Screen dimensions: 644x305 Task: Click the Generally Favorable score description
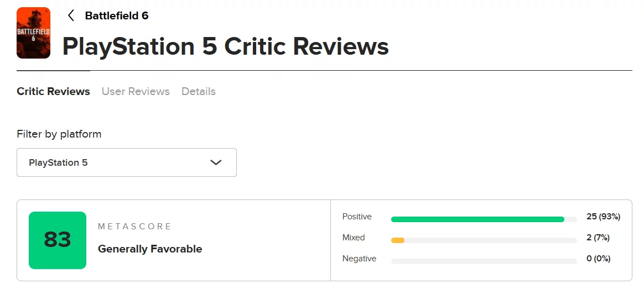150,249
